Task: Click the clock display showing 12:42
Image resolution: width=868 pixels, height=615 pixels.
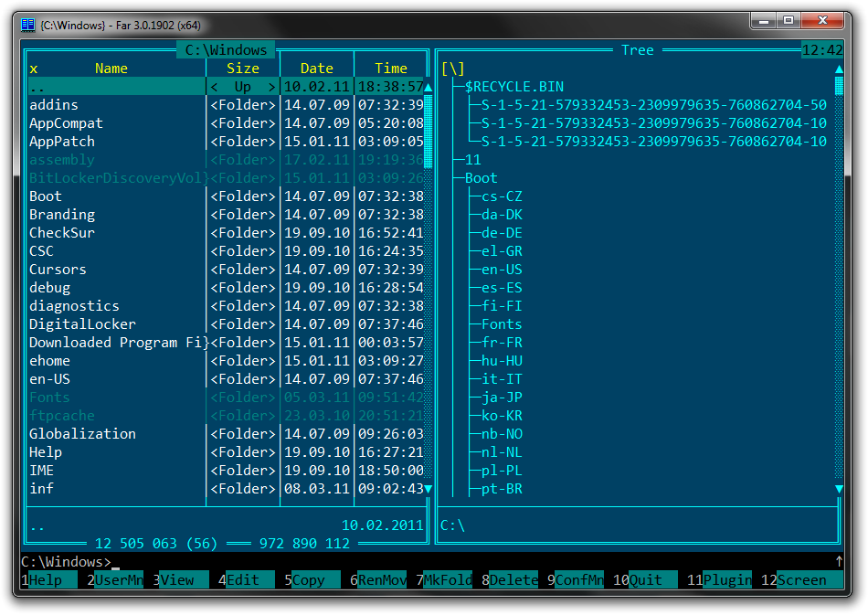Action: (x=822, y=50)
